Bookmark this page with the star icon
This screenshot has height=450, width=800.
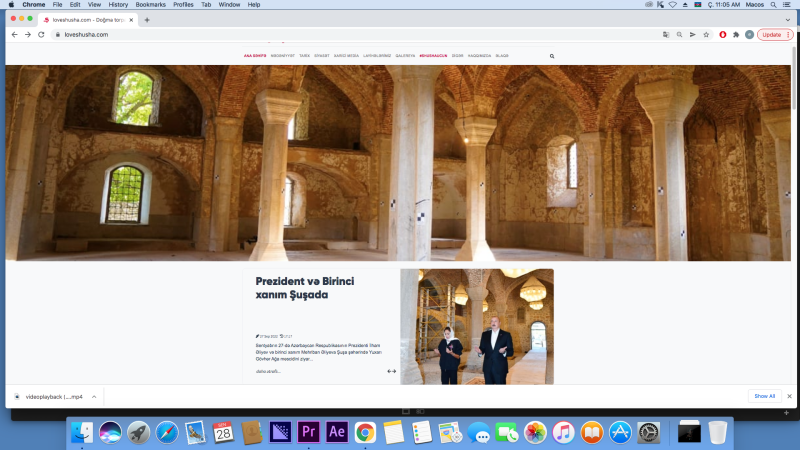point(706,34)
